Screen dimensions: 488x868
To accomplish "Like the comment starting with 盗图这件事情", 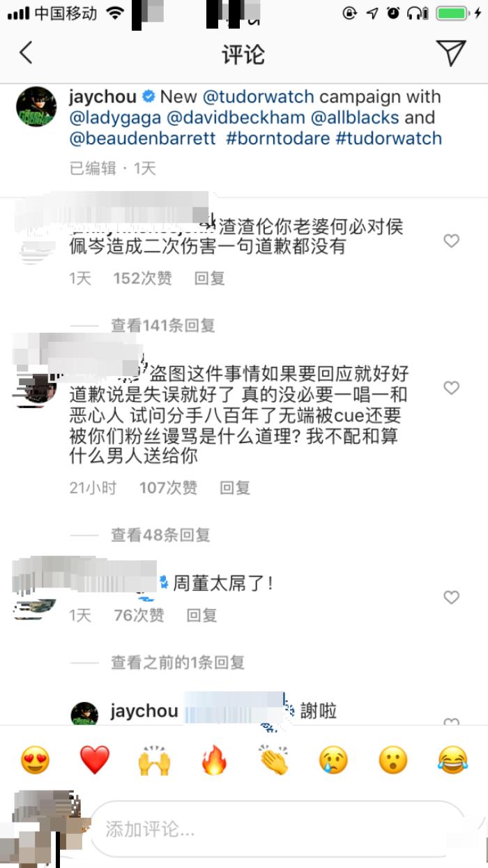I will pos(452,388).
